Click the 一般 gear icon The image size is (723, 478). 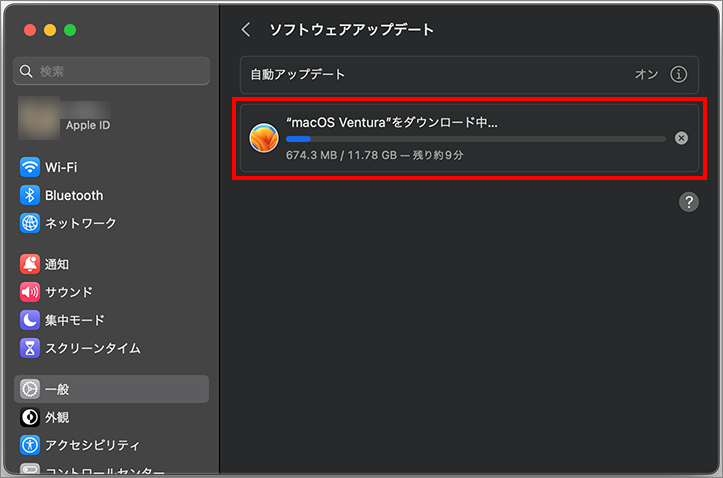tap(30, 389)
